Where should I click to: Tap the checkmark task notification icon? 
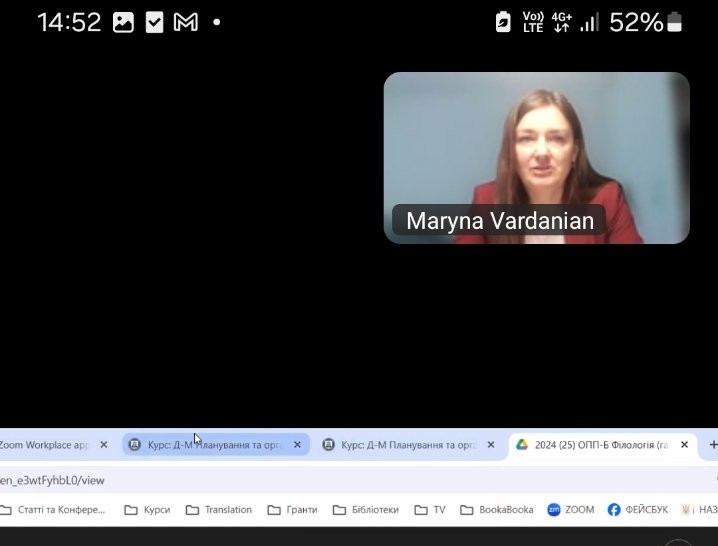tap(154, 22)
